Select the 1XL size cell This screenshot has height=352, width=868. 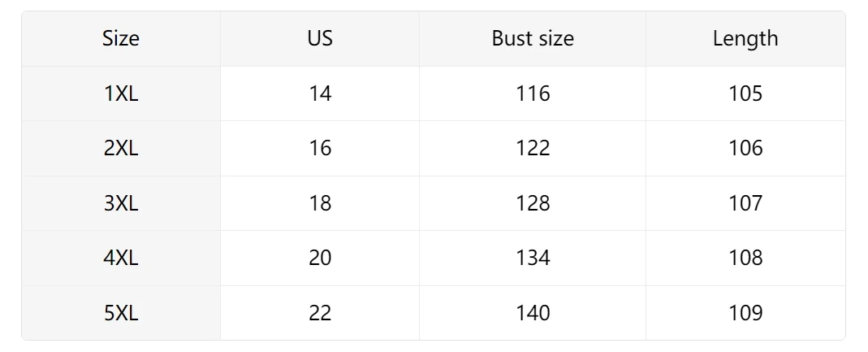click(121, 93)
